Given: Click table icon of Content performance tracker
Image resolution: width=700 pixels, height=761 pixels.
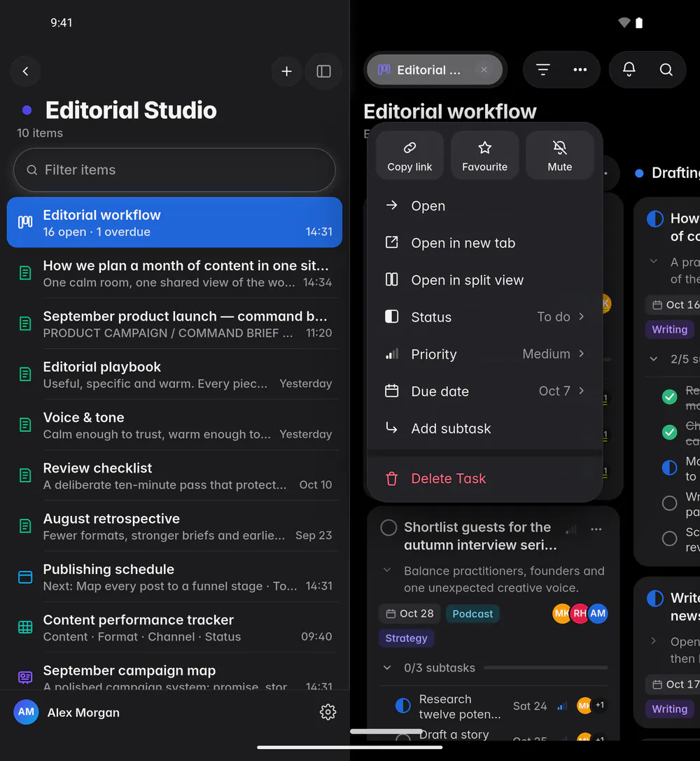Looking at the screenshot, I should (25, 627).
